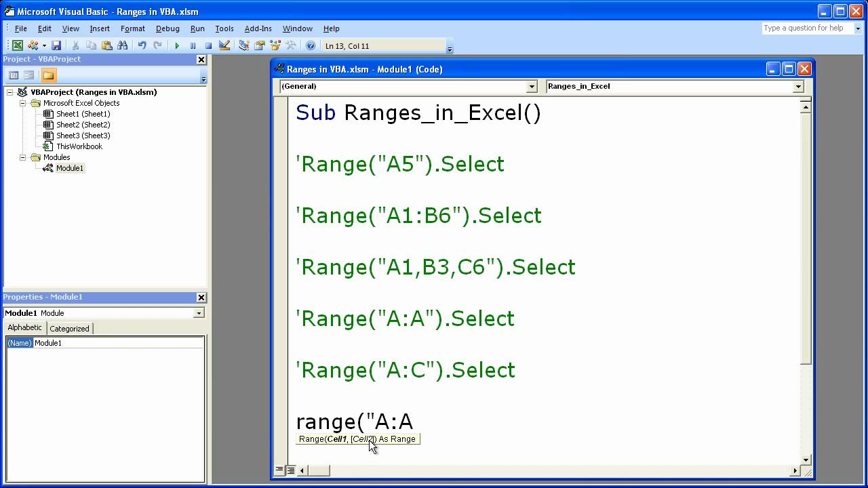This screenshot has width=868, height=488.
Task: Click the Module1 name value field
Action: tap(119, 343)
